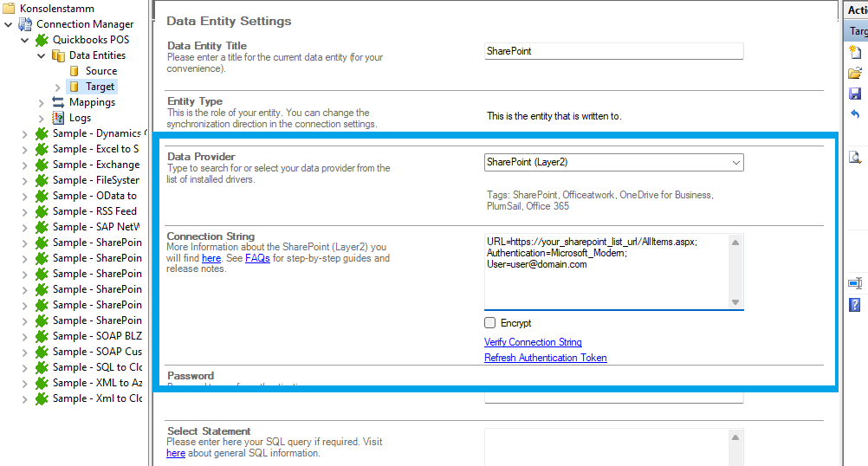Collapse the Connection Manager node

[9, 24]
